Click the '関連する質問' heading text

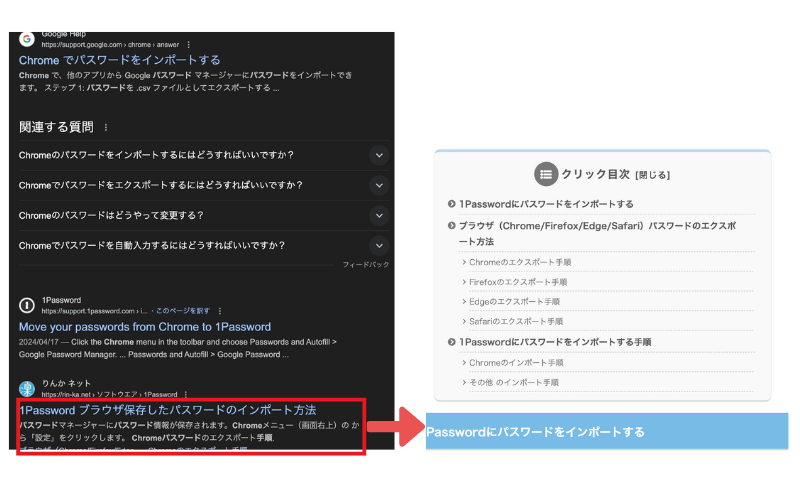pos(56,127)
